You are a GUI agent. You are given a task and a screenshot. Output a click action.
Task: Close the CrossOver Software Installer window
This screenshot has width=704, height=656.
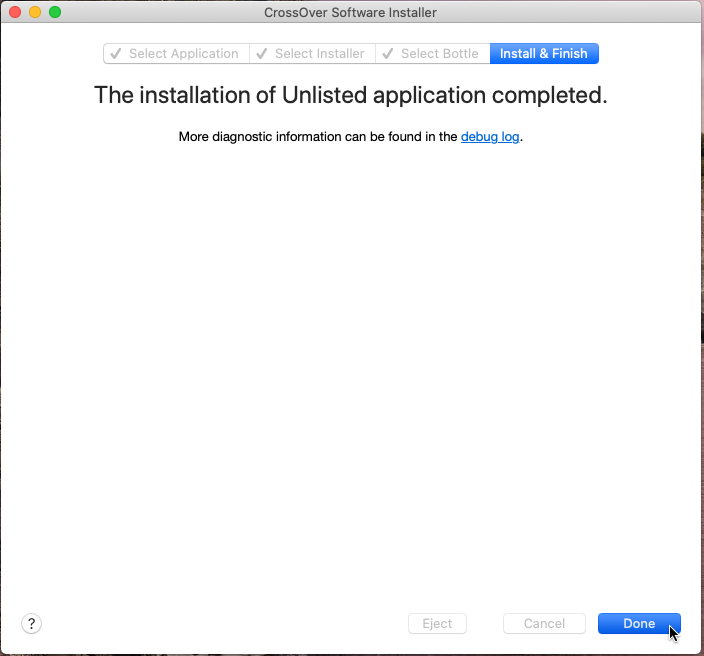coord(15,12)
